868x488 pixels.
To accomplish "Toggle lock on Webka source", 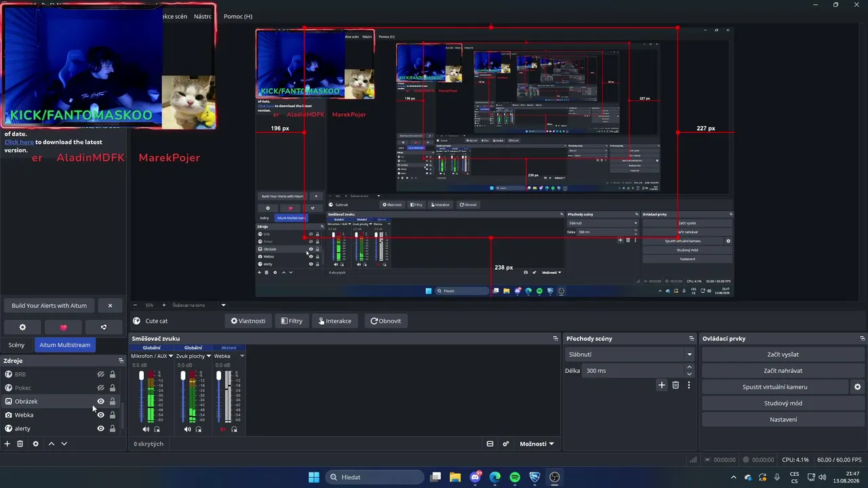I will coord(113,415).
